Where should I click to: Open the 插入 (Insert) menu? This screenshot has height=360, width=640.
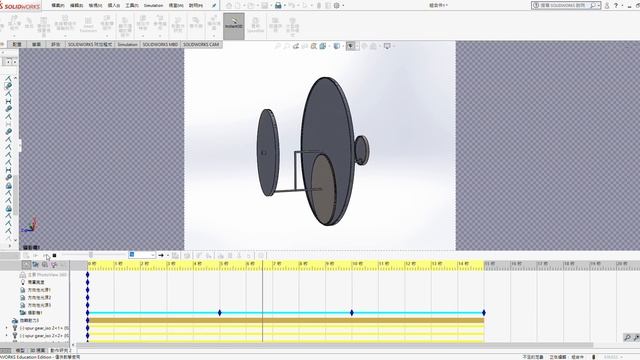tap(113, 6)
